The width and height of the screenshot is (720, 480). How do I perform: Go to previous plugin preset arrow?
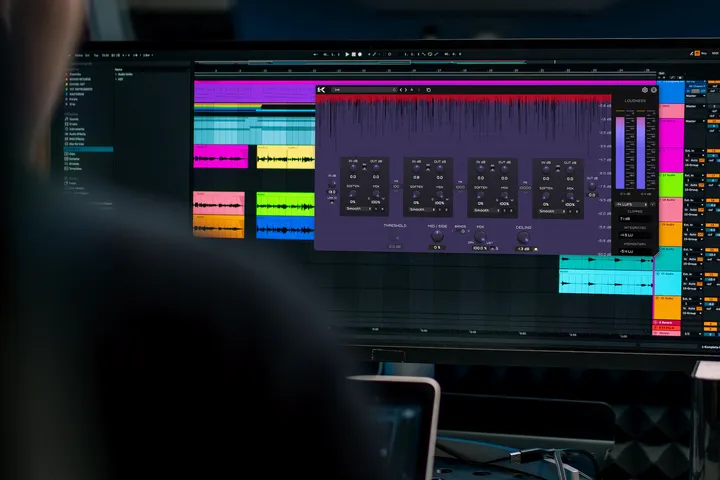[x=401, y=90]
